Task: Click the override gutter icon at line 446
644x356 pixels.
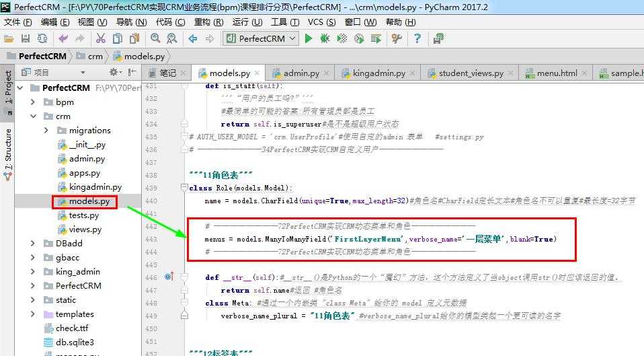Action: click(169, 277)
